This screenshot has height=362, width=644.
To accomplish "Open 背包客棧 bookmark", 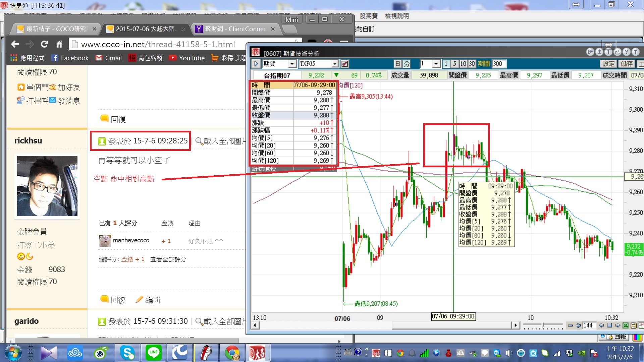I will point(146,58).
